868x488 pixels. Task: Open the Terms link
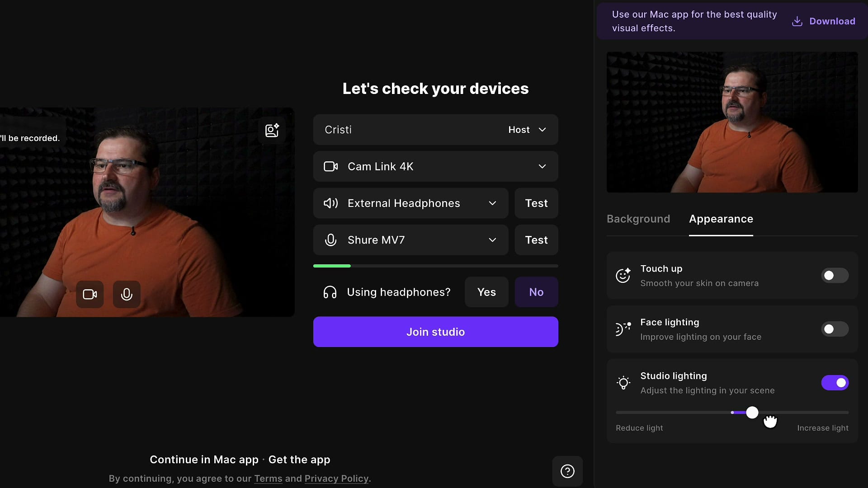(x=268, y=479)
